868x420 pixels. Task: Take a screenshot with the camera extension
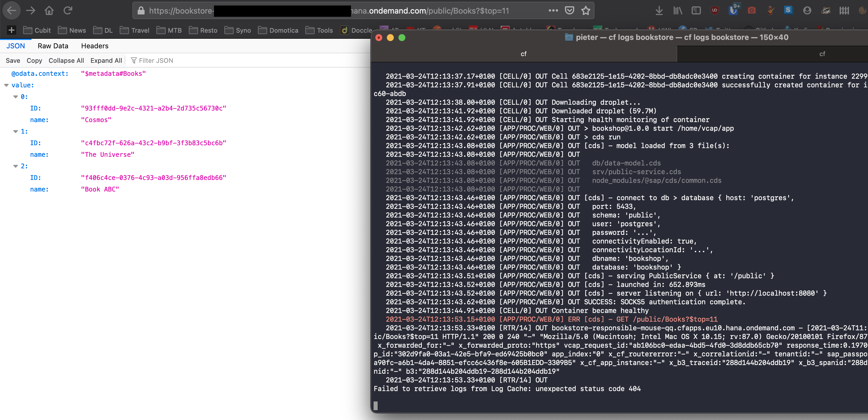752,10
